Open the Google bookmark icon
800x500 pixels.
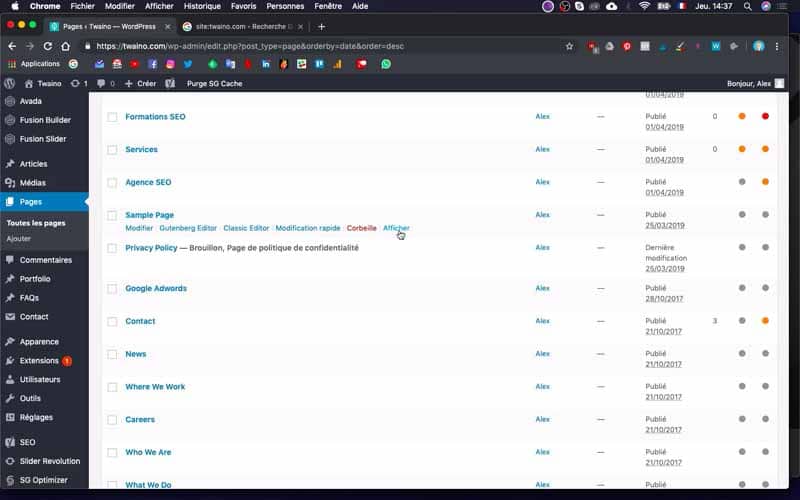(73, 64)
